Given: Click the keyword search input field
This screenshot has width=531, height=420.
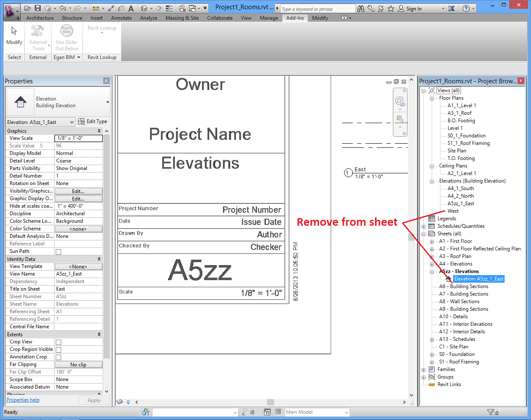Looking at the screenshot, I should [x=318, y=9].
